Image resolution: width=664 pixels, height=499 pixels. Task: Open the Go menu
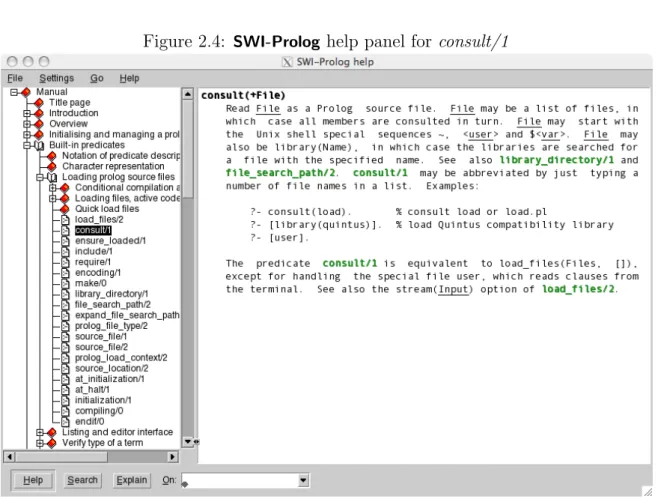(97, 78)
